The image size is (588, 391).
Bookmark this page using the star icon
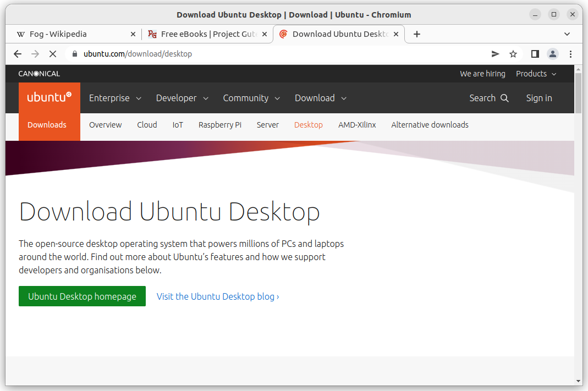pos(513,53)
